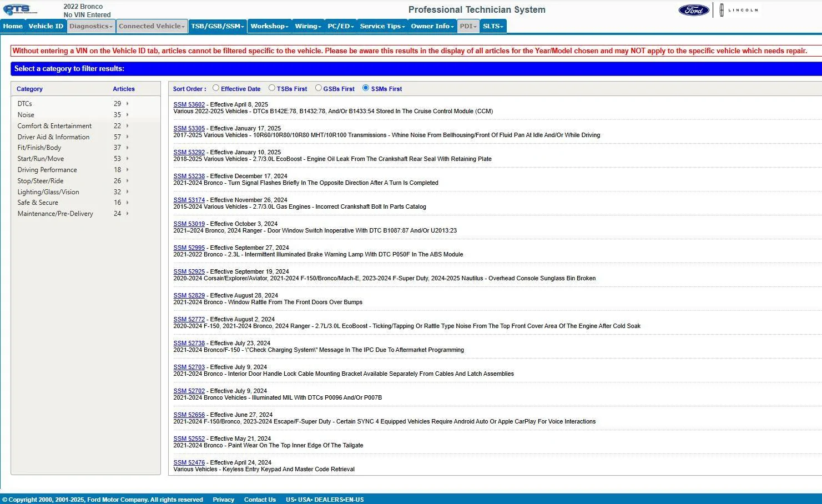Image resolution: width=822 pixels, height=504 pixels.
Task: Open article SSM 53019
Action: [189, 224]
